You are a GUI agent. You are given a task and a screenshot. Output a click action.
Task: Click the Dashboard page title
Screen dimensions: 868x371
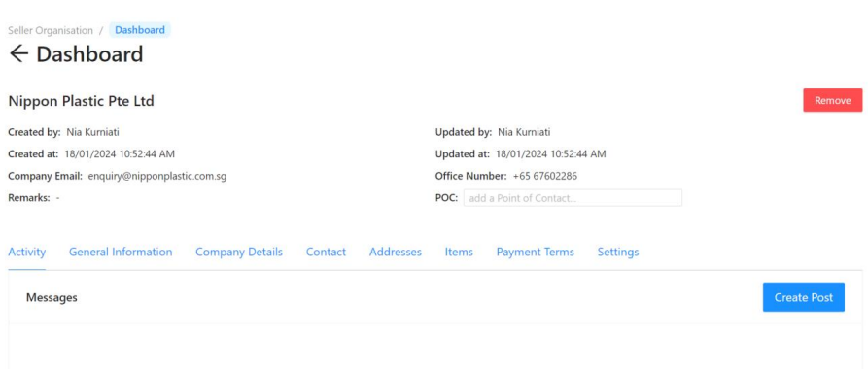(x=89, y=54)
